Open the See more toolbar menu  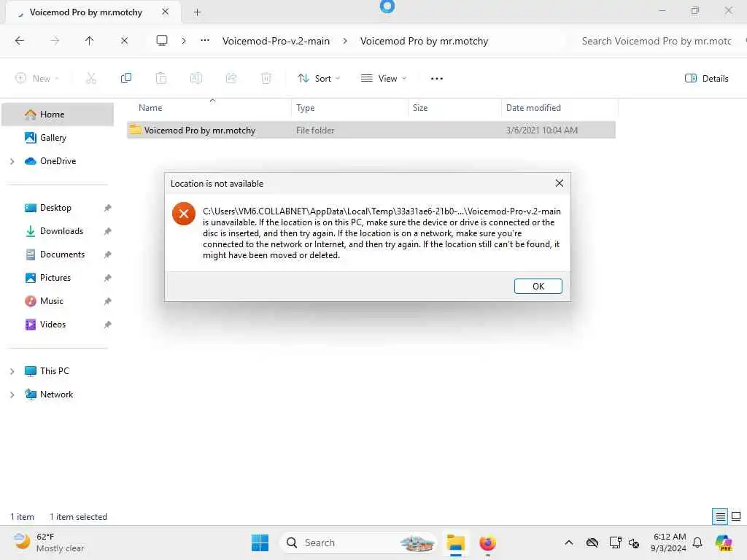[x=436, y=78]
